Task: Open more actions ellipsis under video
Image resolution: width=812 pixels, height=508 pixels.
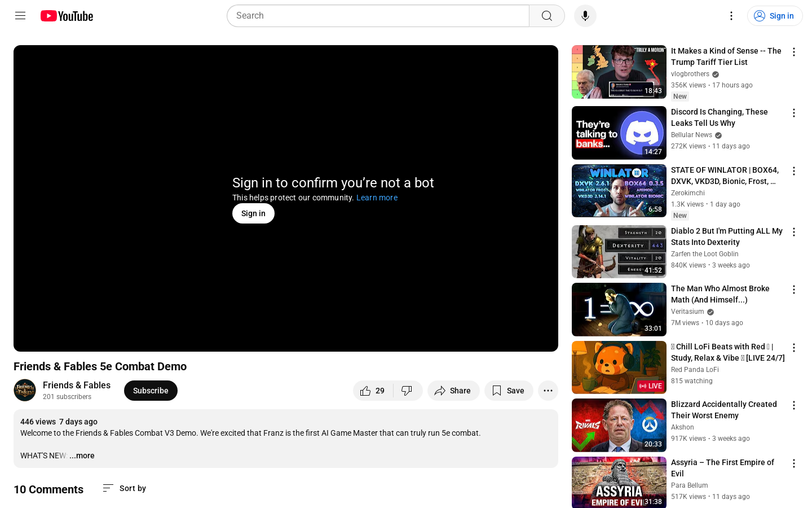Action: tap(548, 391)
